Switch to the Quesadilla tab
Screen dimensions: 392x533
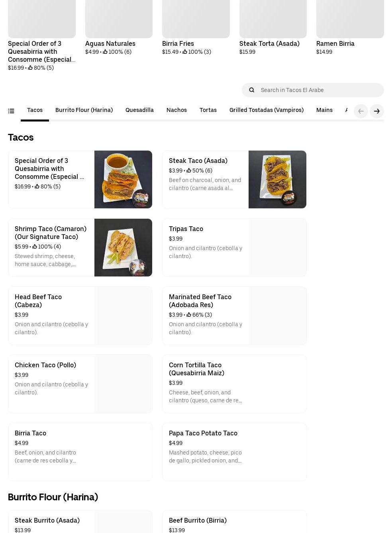pyautogui.click(x=139, y=110)
